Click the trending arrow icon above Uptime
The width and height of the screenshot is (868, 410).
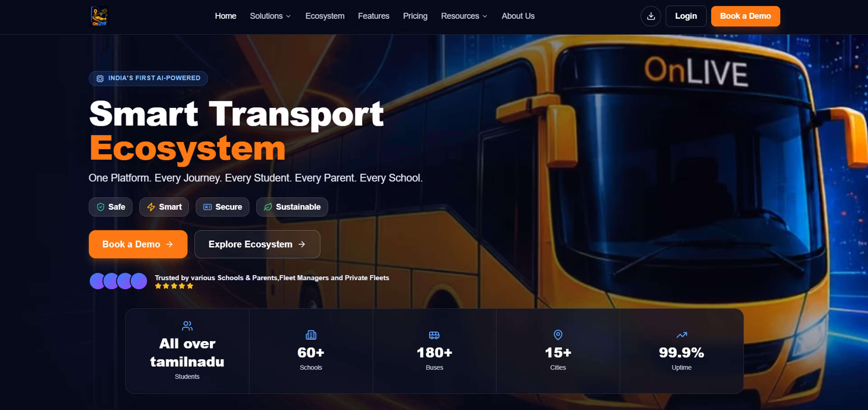(x=681, y=335)
